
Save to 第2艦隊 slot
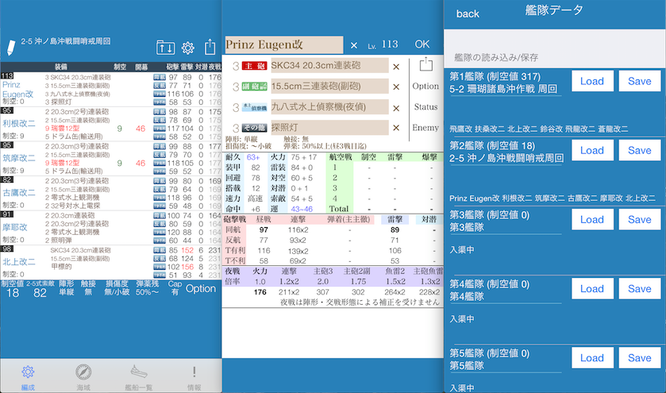[639, 150]
